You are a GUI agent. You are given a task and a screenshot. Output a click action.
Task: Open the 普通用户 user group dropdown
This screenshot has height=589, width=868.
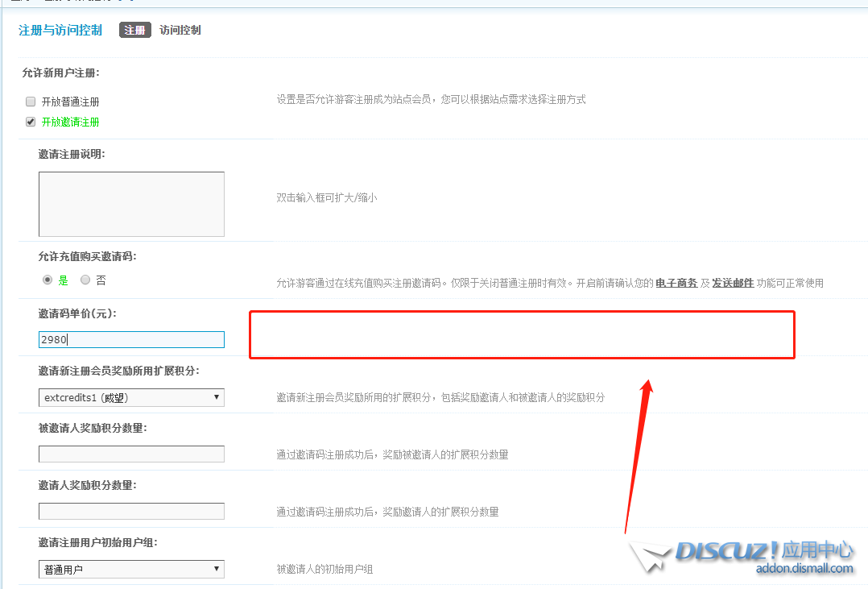[x=131, y=570]
